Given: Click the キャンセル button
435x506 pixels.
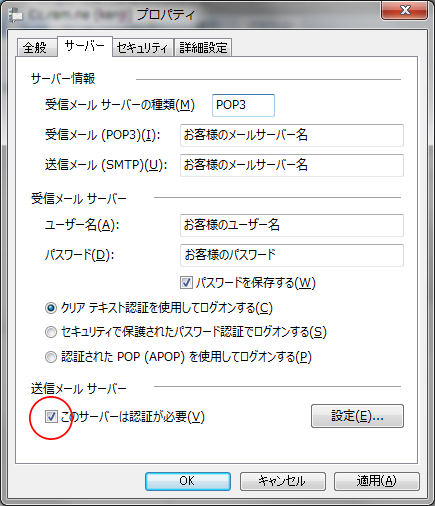Looking at the screenshot, I should point(283,481).
